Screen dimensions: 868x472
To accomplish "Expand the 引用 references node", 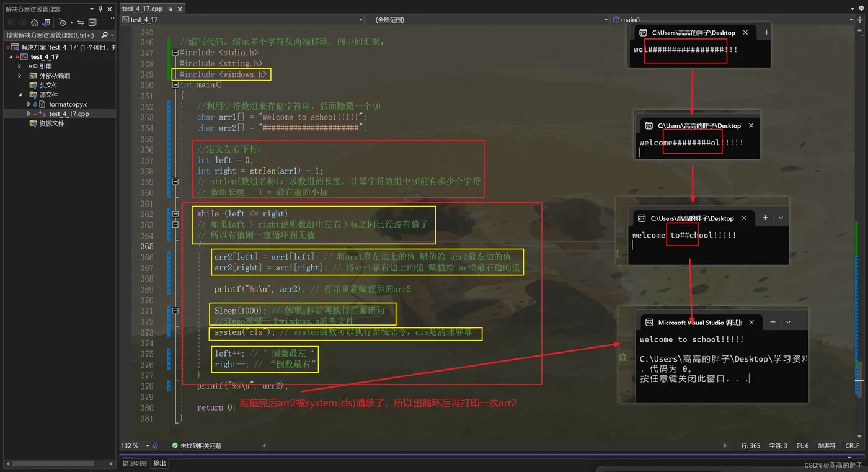I will (20, 66).
